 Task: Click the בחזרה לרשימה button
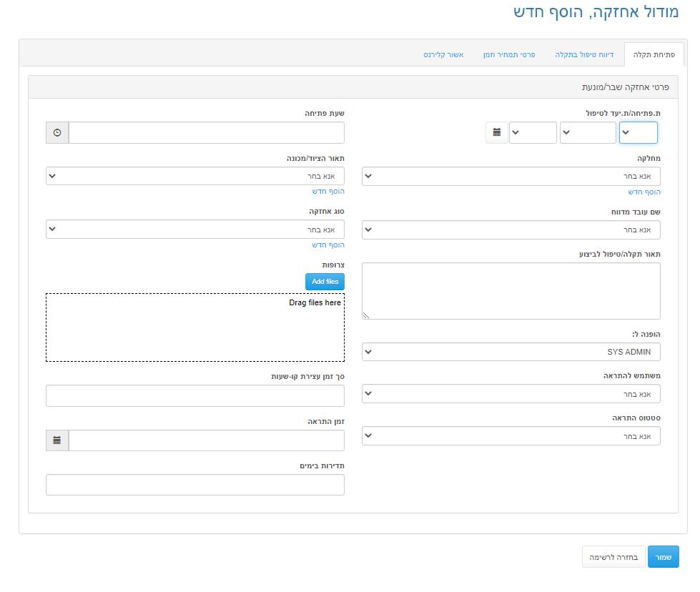point(613,557)
